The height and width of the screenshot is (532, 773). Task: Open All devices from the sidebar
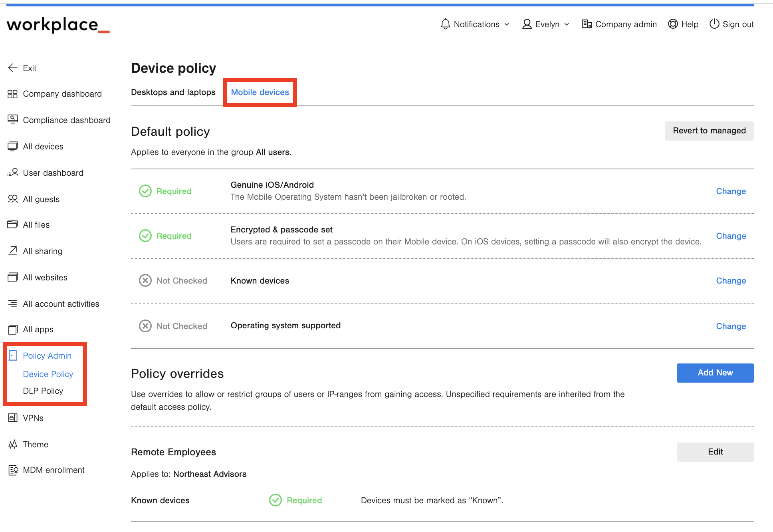[x=13, y=146]
